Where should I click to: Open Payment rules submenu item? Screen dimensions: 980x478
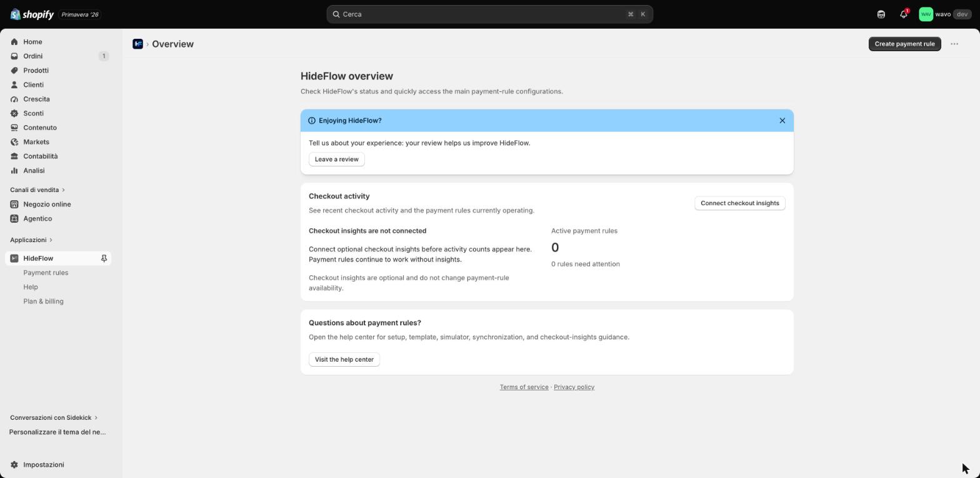pyautogui.click(x=46, y=273)
